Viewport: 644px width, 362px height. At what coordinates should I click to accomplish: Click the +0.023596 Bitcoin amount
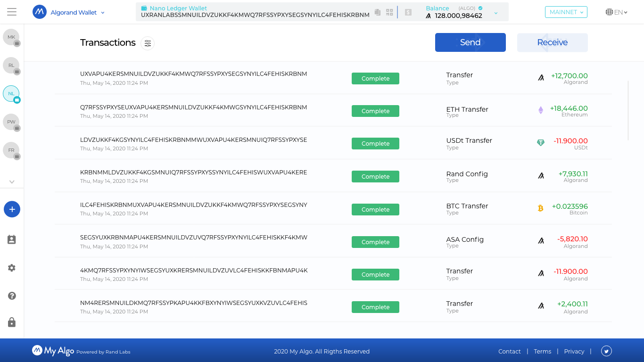(570, 206)
